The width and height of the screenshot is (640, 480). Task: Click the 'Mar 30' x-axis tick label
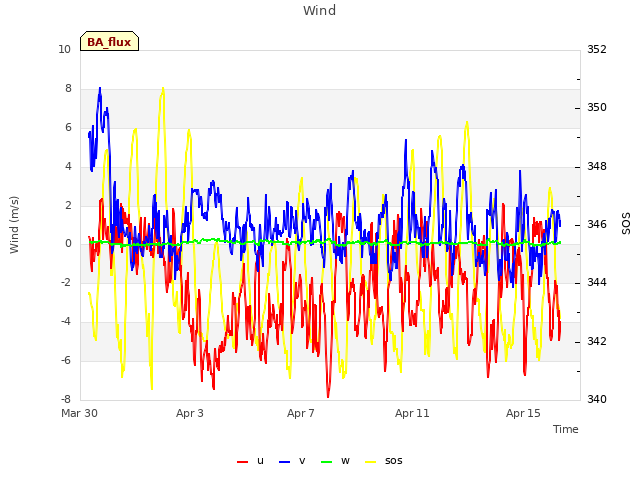tap(79, 413)
